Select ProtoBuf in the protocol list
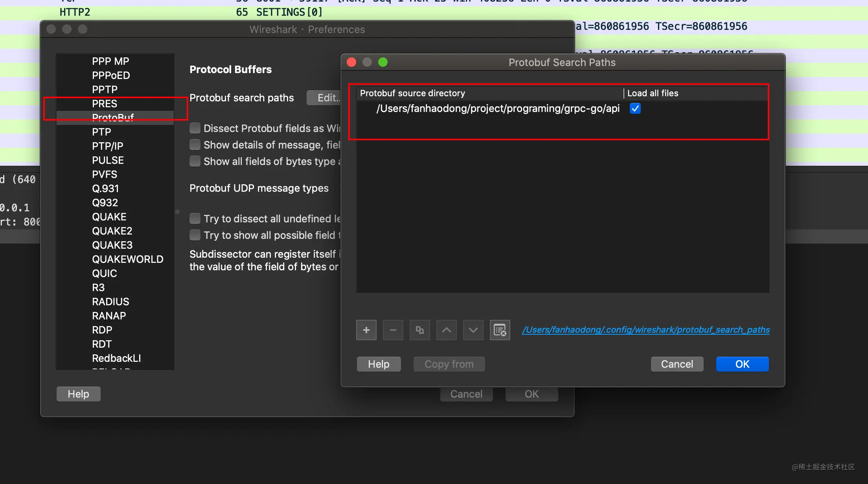This screenshot has width=868, height=484. click(115, 118)
